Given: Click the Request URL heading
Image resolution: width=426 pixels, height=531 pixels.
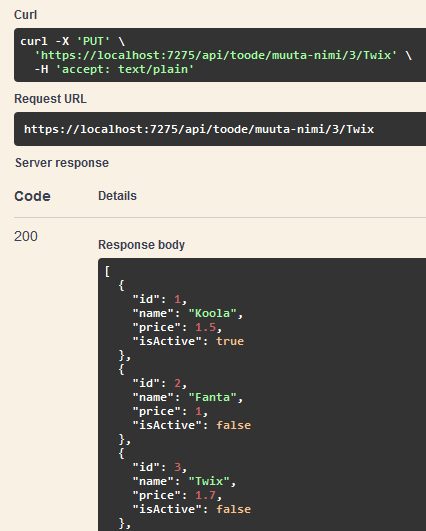Looking at the screenshot, I should coord(50,99).
